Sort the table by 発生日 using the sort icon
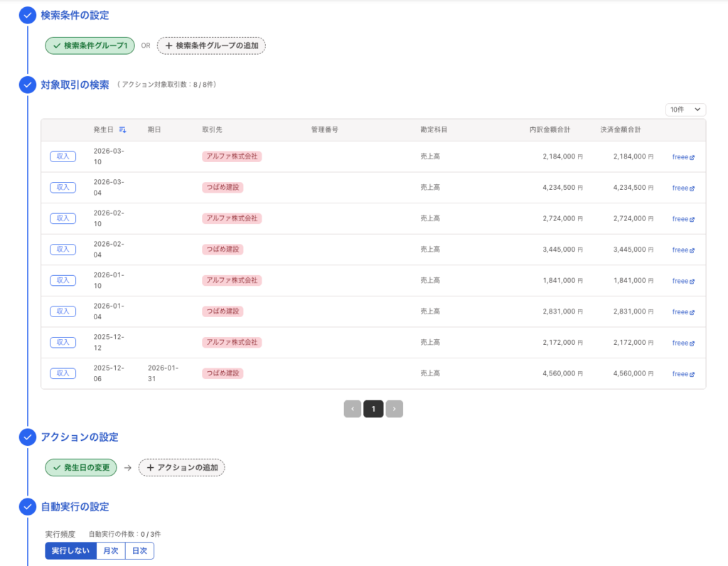Screen dimensions: 728x566 (x=122, y=128)
